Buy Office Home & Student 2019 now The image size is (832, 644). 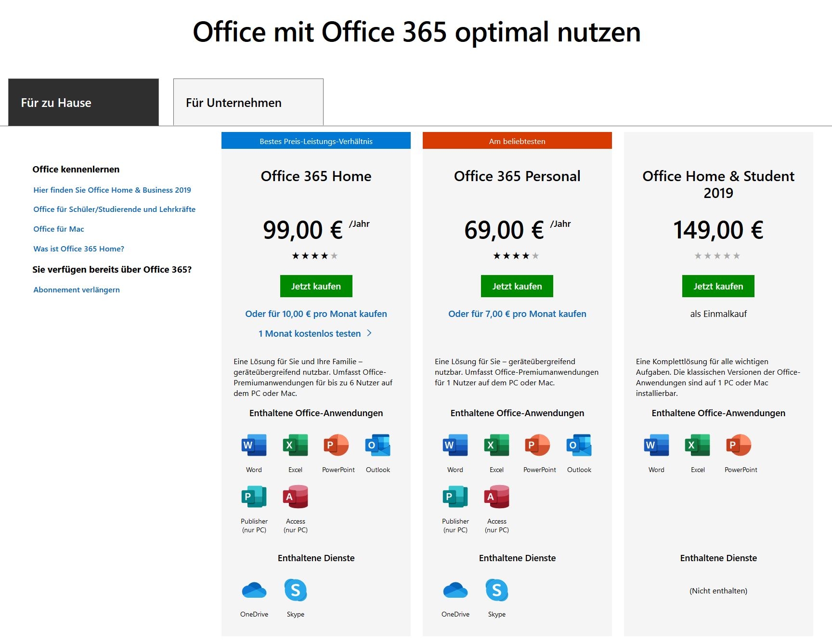(718, 286)
